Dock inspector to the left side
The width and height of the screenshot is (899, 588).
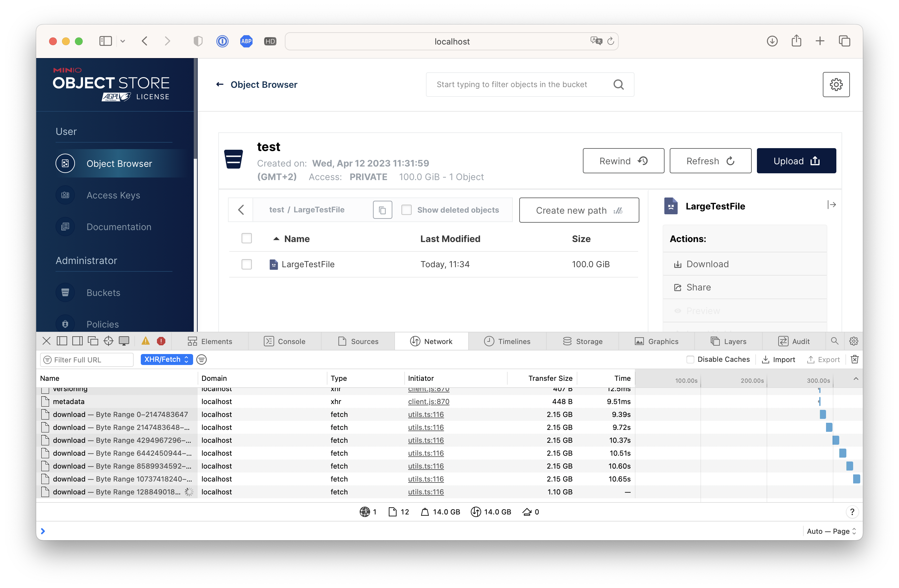tap(62, 341)
